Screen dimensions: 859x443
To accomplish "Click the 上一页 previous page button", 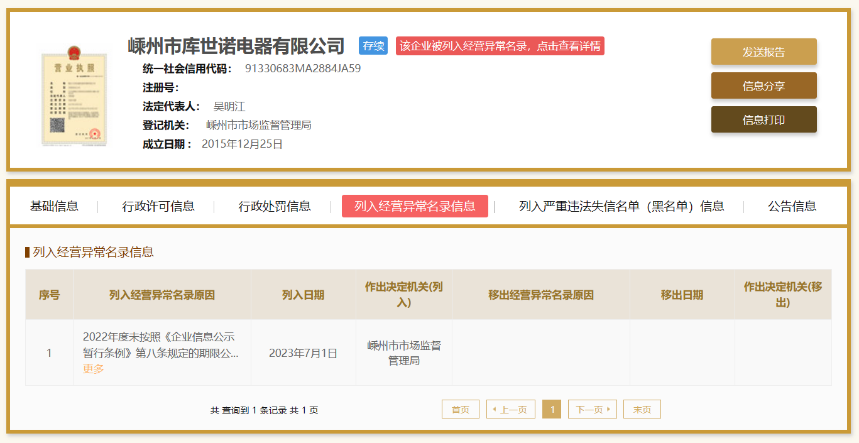I will click(511, 410).
